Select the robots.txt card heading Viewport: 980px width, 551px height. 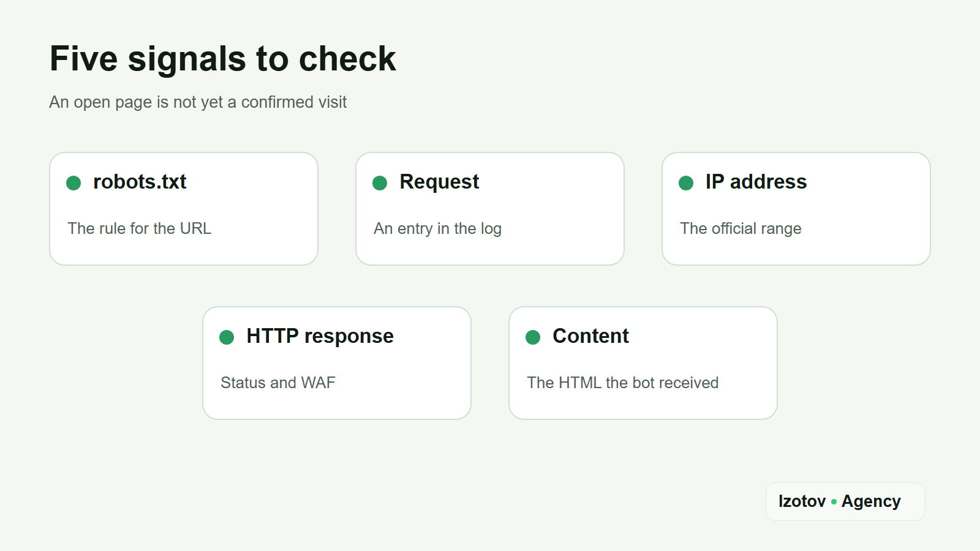tap(140, 182)
